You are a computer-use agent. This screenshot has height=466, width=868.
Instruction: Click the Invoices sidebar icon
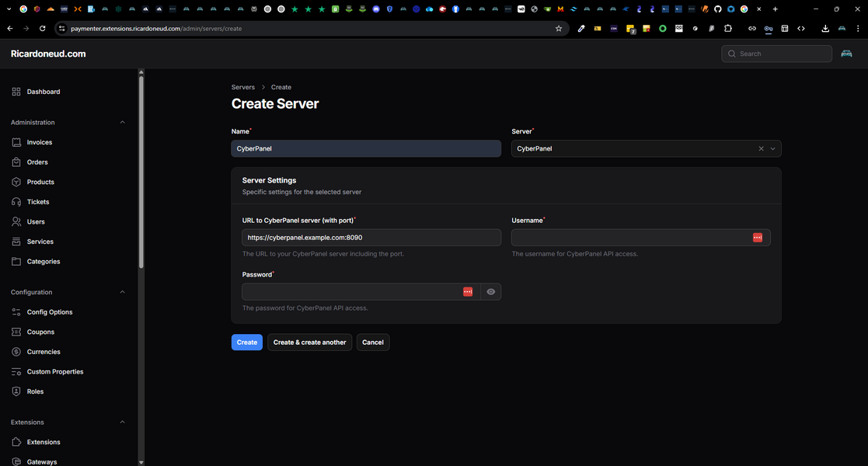pos(16,142)
